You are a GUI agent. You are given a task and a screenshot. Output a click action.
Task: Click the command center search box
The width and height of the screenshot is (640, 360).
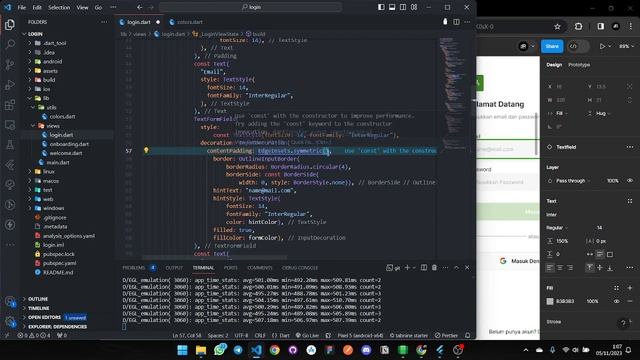[x=251, y=7]
